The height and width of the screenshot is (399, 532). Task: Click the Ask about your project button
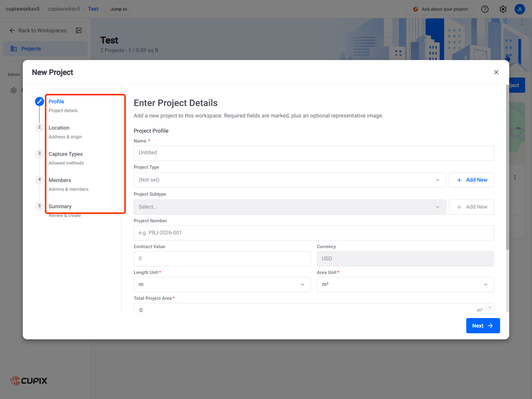click(x=440, y=9)
